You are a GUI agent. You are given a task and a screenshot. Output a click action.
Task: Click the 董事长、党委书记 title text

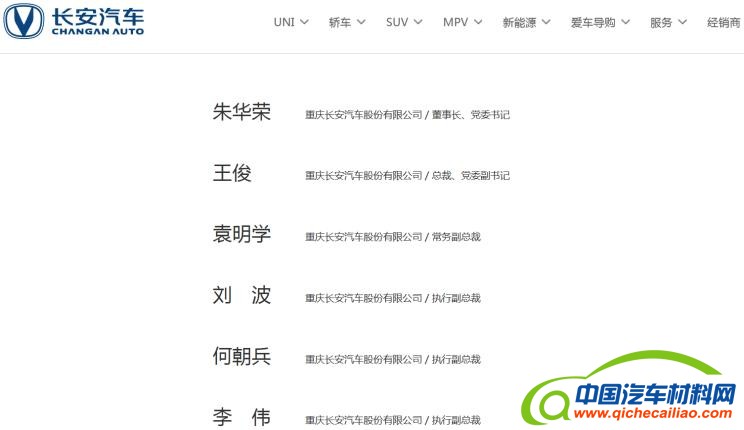[471, 115]
